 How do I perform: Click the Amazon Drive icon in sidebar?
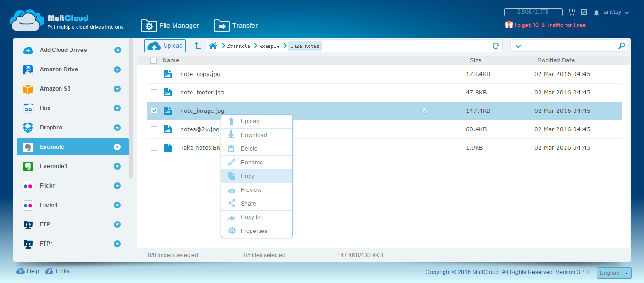click(28, 69)
